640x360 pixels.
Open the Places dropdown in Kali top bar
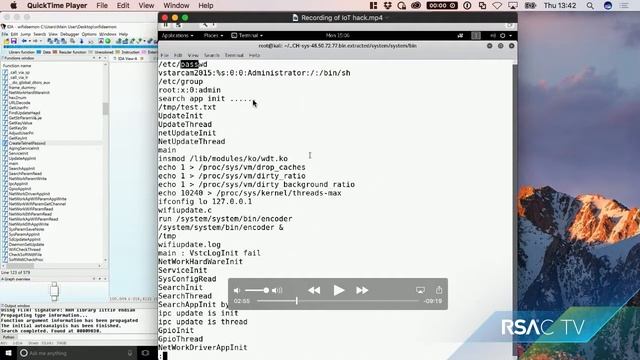[x=213, y=36]
